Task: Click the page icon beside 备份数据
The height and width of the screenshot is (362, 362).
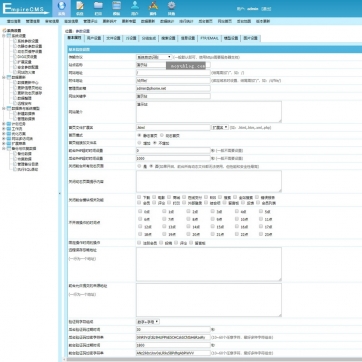Action: 15,154
